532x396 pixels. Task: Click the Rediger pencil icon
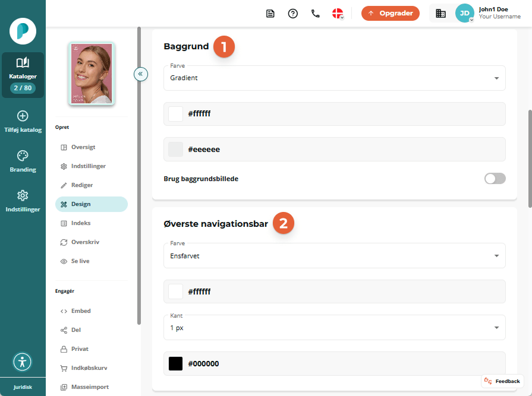pos(64,185)
